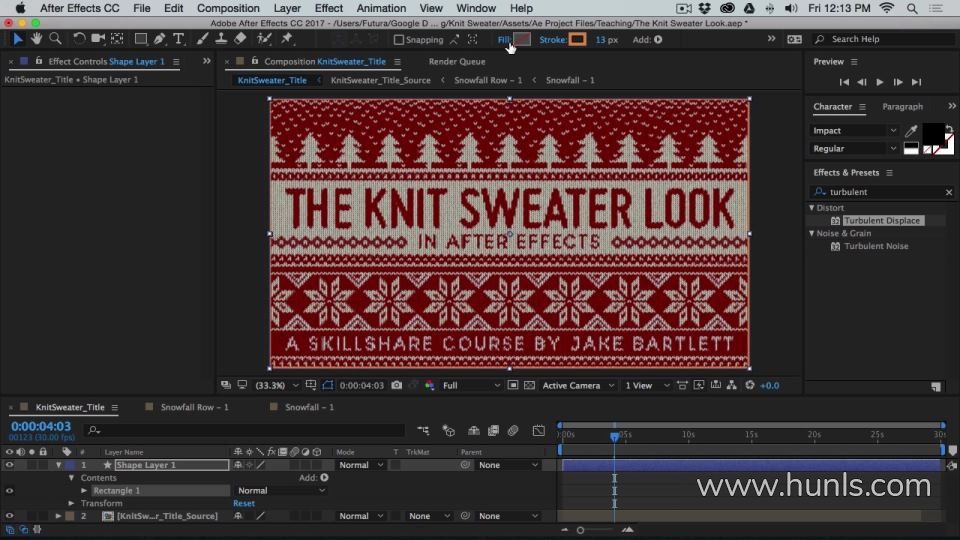The height and width of the screenshot is (540, 960).
Task: Select the Turbulent Noise effect
Action: coord(876,246)
